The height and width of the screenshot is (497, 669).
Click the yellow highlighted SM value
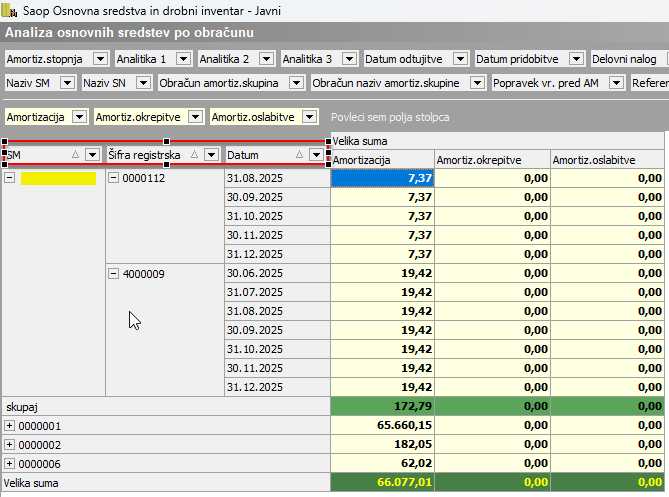point(58,178)
